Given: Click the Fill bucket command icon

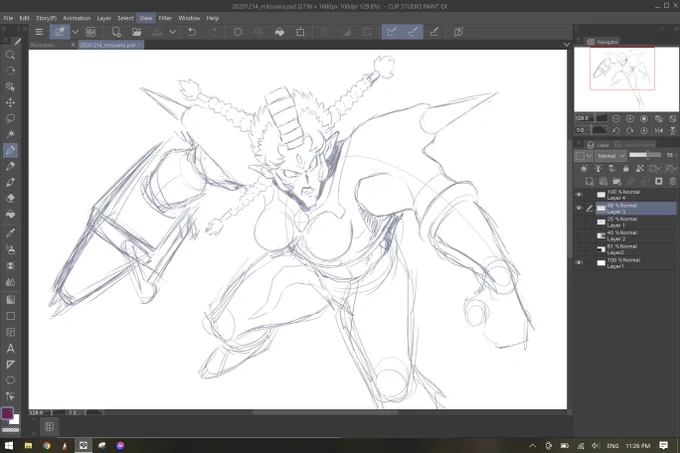Looking at the screenshot, I should coord(280,32).
